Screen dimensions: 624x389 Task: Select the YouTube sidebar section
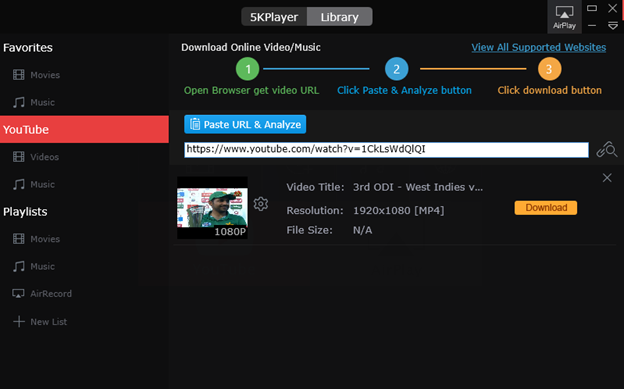pos(84,129)
